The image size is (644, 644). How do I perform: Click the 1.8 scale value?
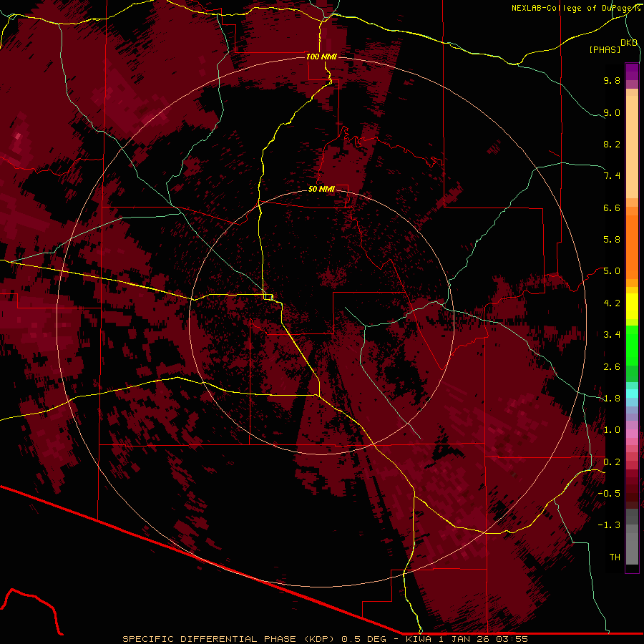612,399
